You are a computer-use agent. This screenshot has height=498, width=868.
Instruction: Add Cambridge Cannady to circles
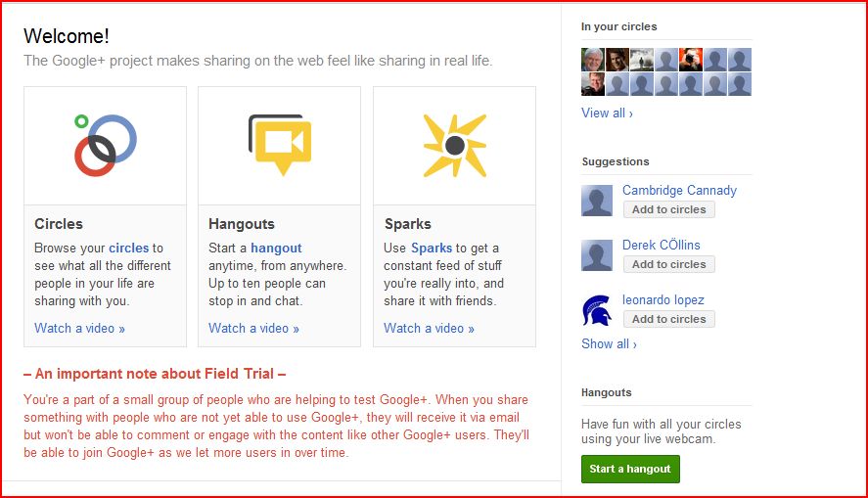point(668,209)
